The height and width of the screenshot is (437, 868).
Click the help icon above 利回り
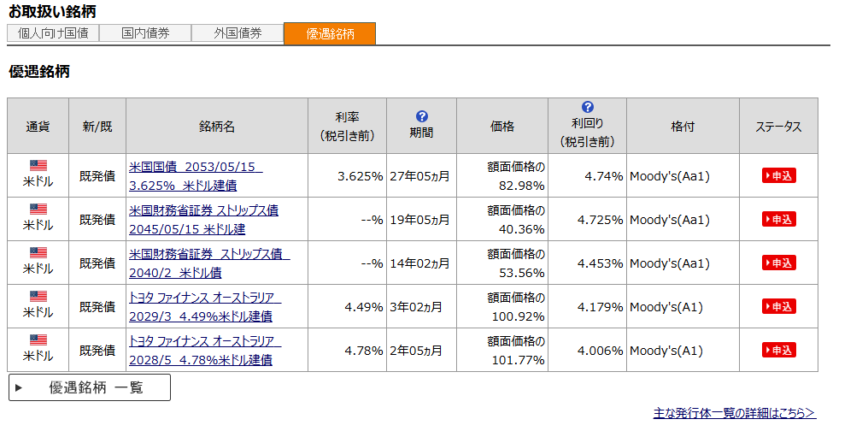[587, 108]
